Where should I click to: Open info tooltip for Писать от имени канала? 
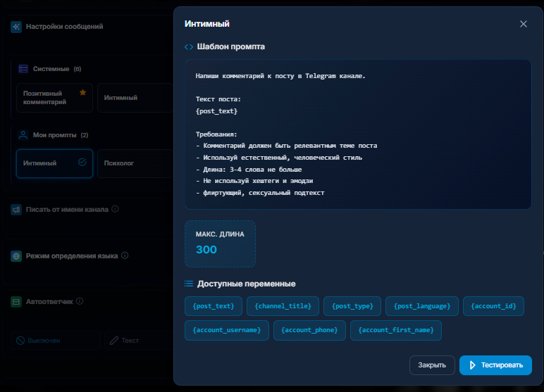tap(115, 209)
